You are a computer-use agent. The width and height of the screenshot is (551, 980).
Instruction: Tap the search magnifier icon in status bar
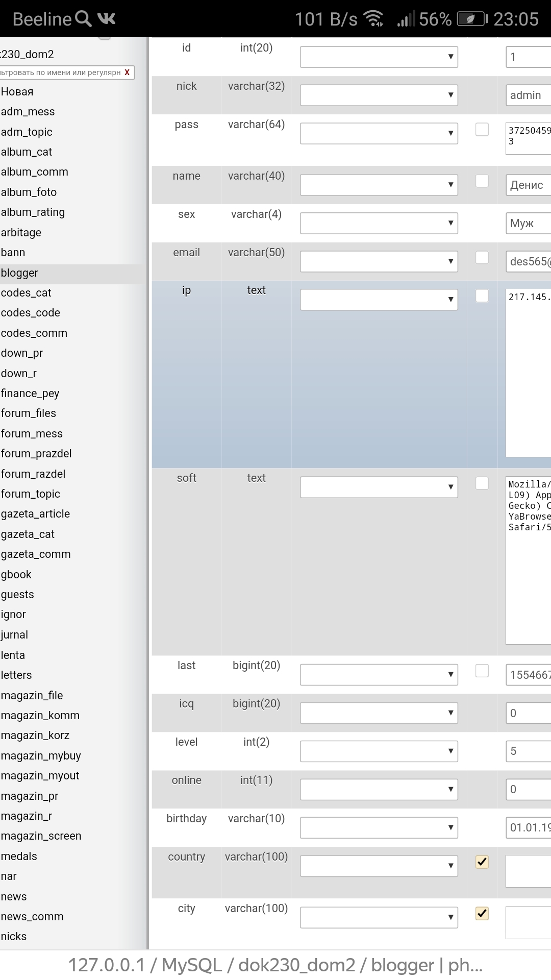coord(83,19)
